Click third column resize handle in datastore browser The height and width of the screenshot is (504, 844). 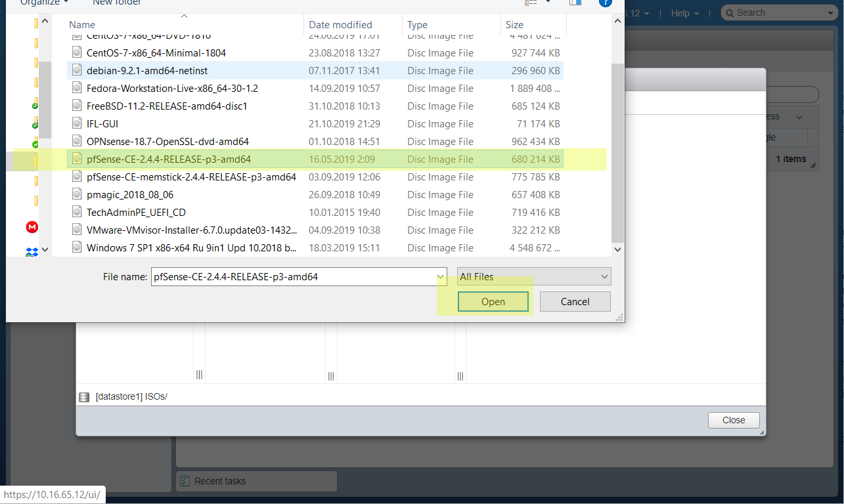coord(460,375)
